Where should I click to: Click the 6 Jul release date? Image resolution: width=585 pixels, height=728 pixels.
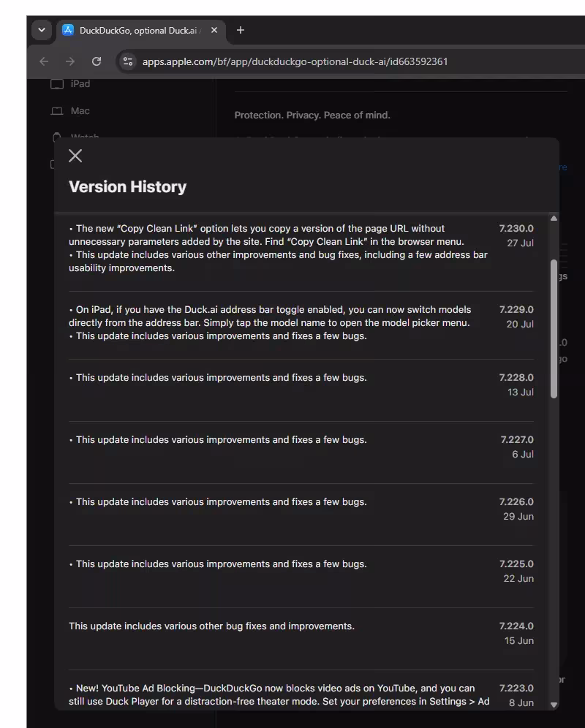click(x=523, y=455)
